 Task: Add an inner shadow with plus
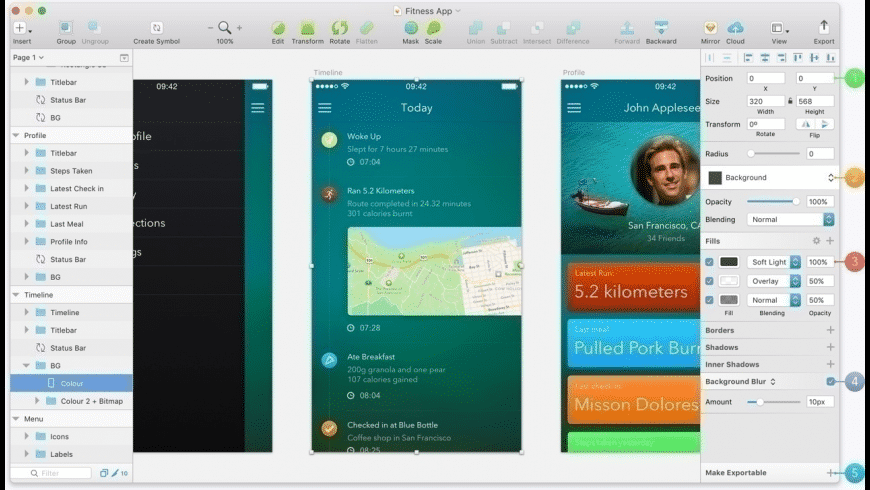(830, 365)
